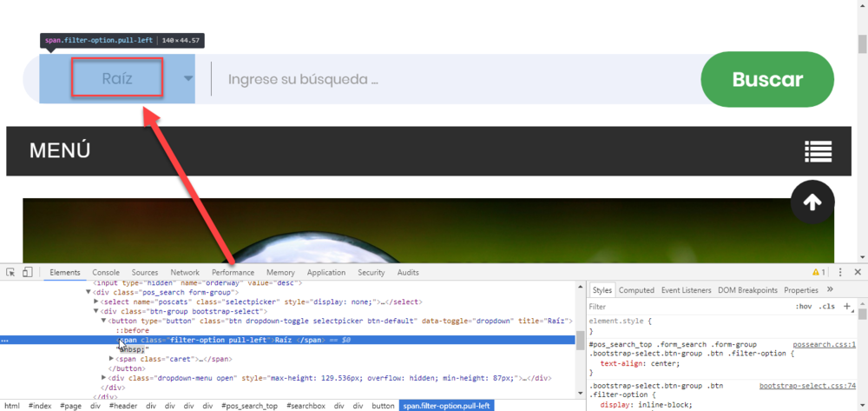
Task: Expand the div dropdown-menu open node
Action: click(103, 378)
